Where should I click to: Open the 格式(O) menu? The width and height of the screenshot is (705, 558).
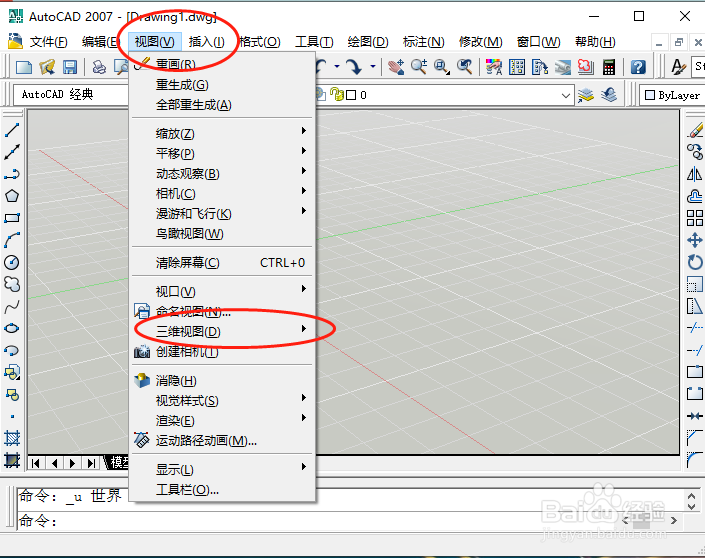tap(260, 42)
